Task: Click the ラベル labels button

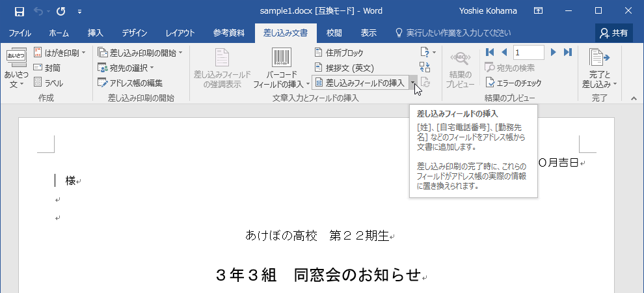Action: point(49,83)
